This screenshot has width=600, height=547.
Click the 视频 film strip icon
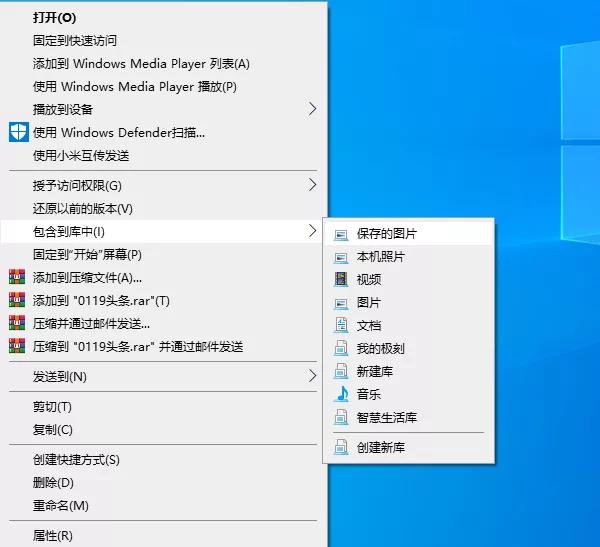pos(341,279)
